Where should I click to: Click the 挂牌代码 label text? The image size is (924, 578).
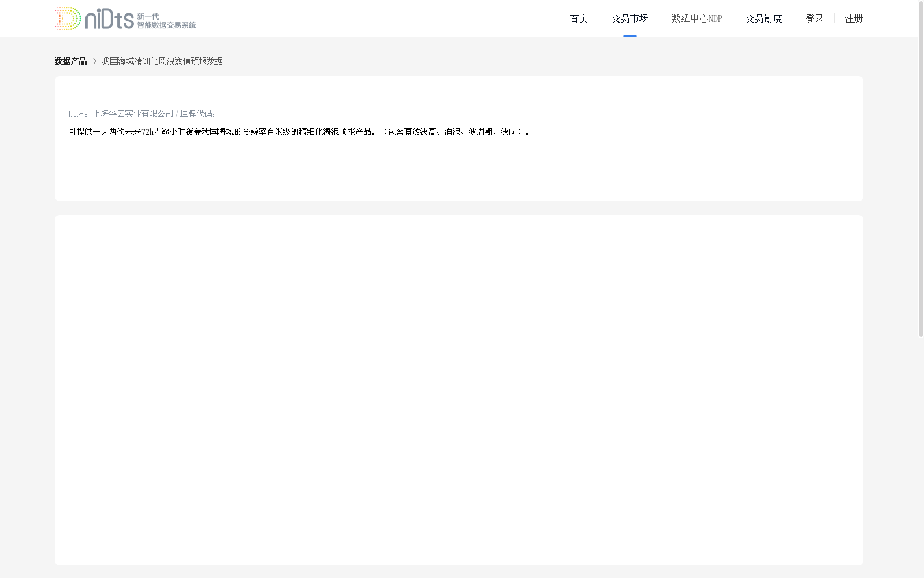coord(198,114)
